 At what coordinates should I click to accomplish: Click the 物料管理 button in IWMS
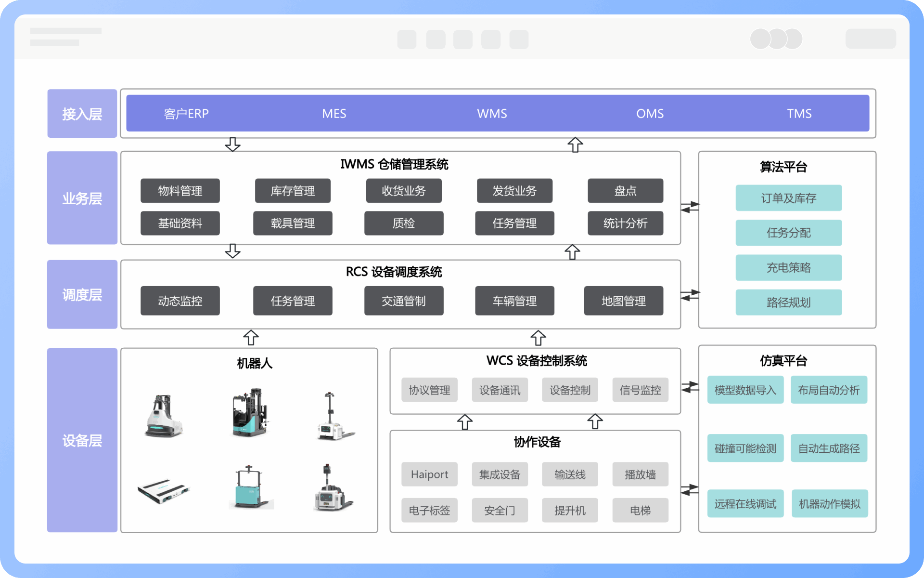(180, 191)
